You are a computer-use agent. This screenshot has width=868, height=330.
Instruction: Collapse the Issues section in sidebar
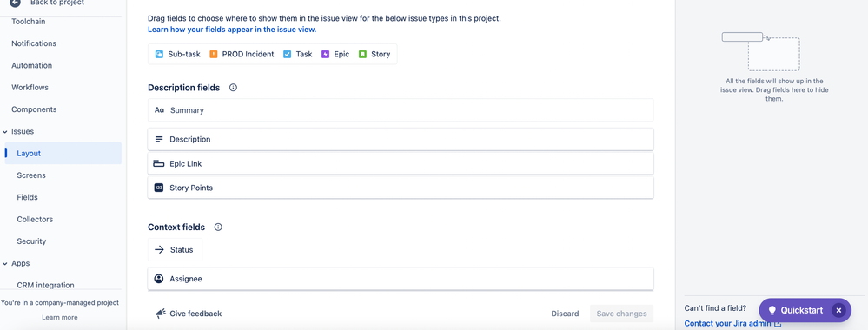coord(5,132)
